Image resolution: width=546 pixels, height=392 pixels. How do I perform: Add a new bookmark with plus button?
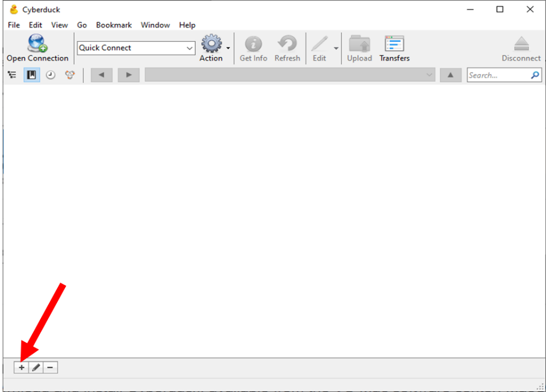coord(22,367)
